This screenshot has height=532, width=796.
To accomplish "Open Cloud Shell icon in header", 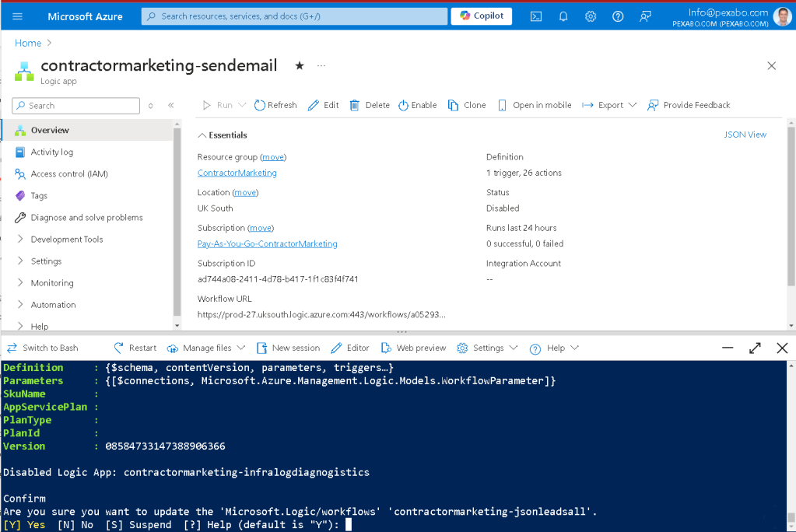I will click(536, 16).
